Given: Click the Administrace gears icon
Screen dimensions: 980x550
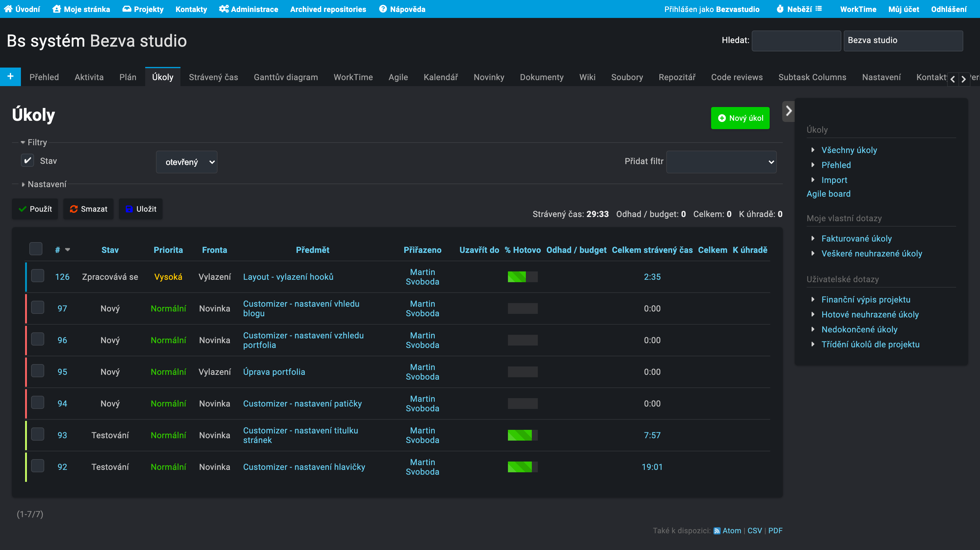Looking at the screenshot, I should coord(224,9).
